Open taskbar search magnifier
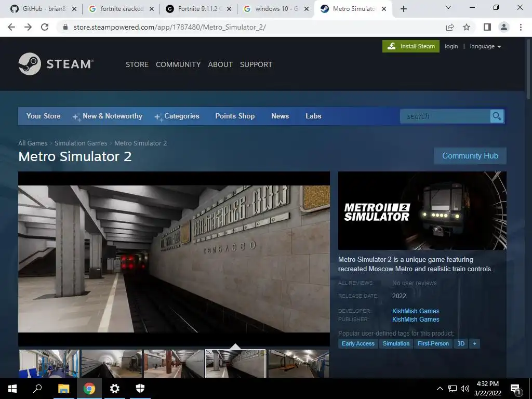 37,389
